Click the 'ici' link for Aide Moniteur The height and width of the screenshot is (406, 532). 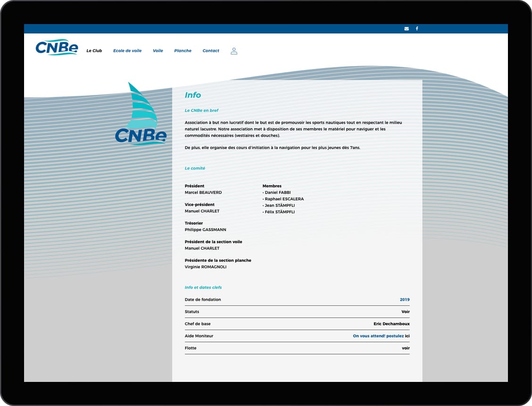[x=407, y=336]
